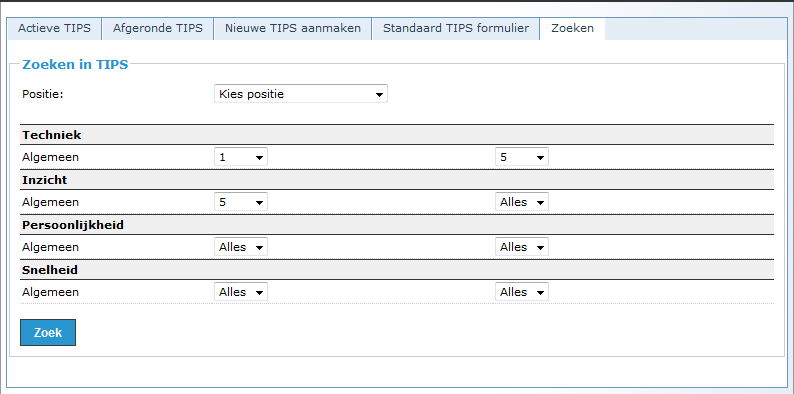This screenshot has width=794, height=394.
Task: Open Inzicht minimum dropdown showing 5
Action: pyautogui.click(x=241, y=202)
